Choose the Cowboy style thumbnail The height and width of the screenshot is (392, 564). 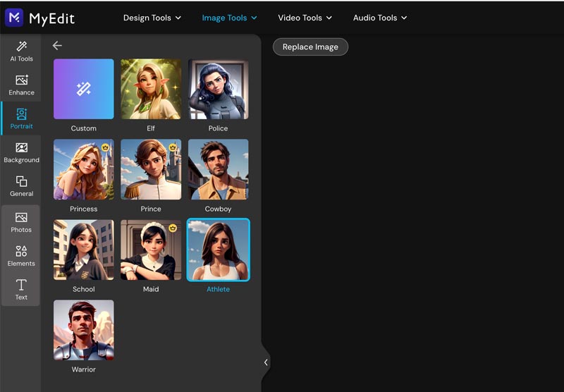(219, 169)
